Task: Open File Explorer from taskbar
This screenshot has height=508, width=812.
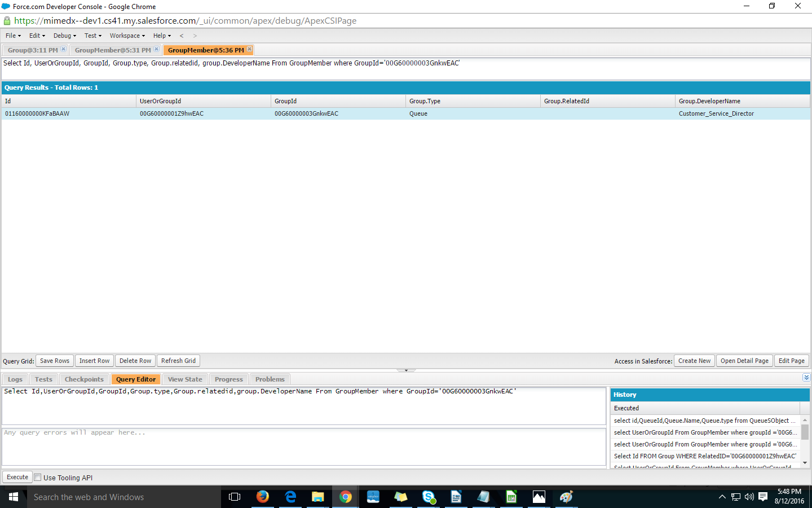Action: pyautogui.click(x=318, y=497)
